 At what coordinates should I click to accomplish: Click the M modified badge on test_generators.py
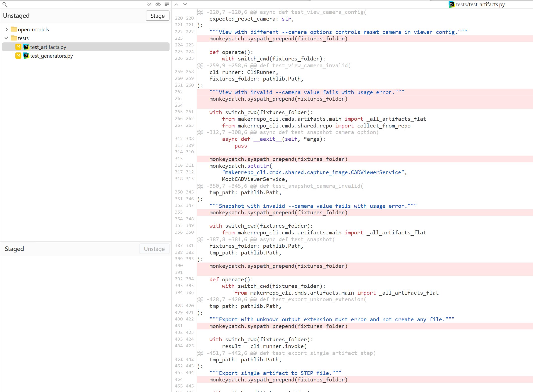pyautogui.click(x=18, y=56)
